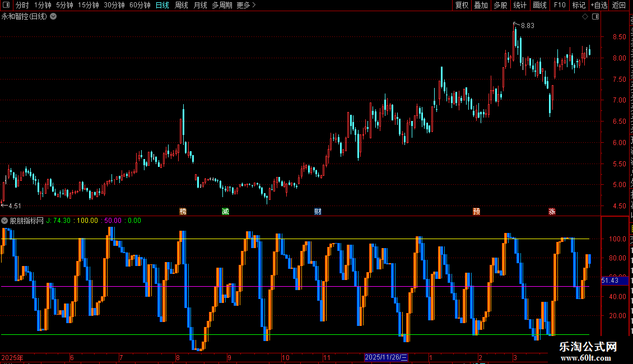Click the diamond icon above the chart
The image size is (633, 364).
pos(585,17)
